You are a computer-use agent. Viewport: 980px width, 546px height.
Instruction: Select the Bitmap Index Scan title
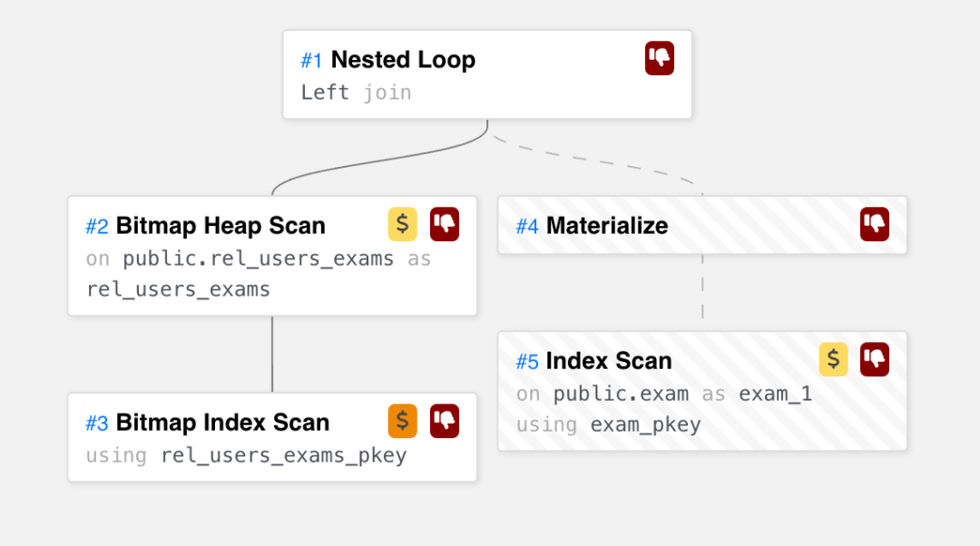pos(222,423)
